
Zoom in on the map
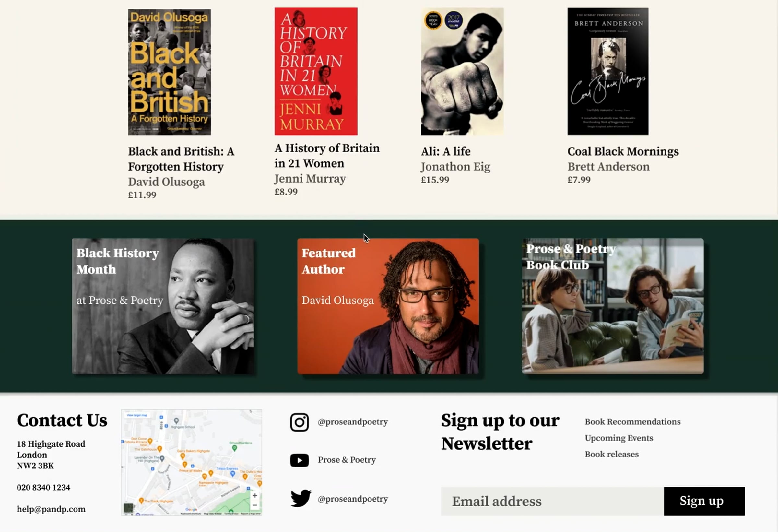click(255, 495)
